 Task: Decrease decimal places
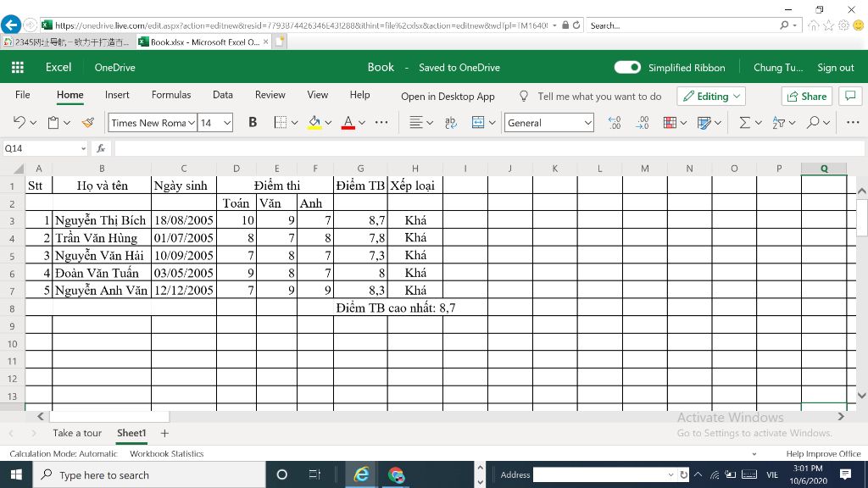tap(643, 122)
